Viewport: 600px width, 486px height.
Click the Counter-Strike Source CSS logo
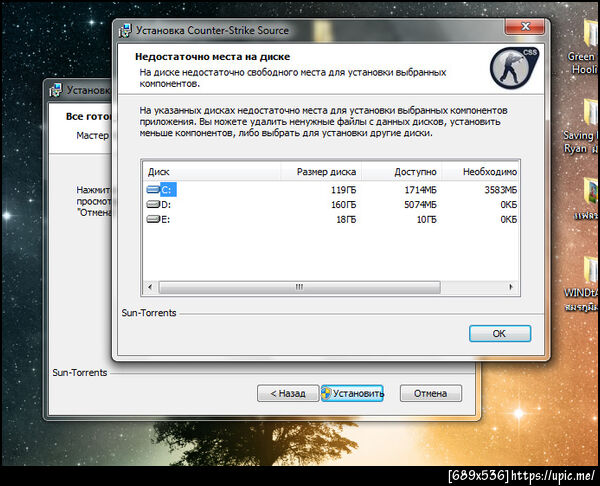[x=514, y=67]
